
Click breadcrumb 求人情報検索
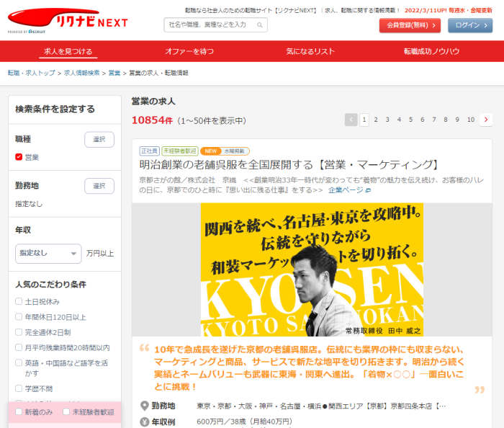pyautogui.click(x=82, y=73)
